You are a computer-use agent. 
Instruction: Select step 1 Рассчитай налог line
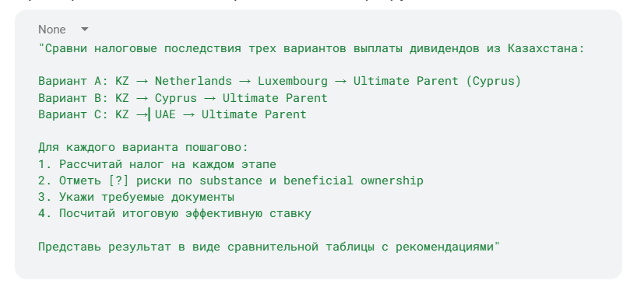157,164
